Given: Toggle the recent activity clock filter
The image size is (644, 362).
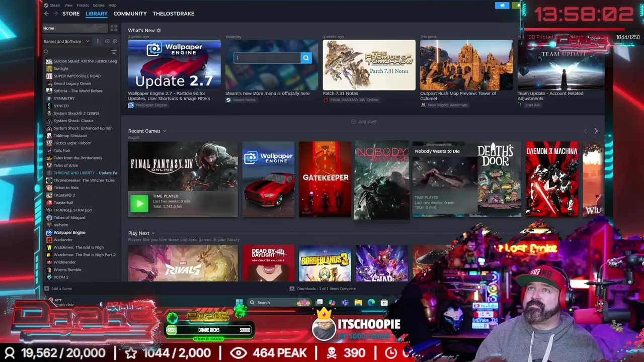Looking at the screenshot, I should point(107,41).
